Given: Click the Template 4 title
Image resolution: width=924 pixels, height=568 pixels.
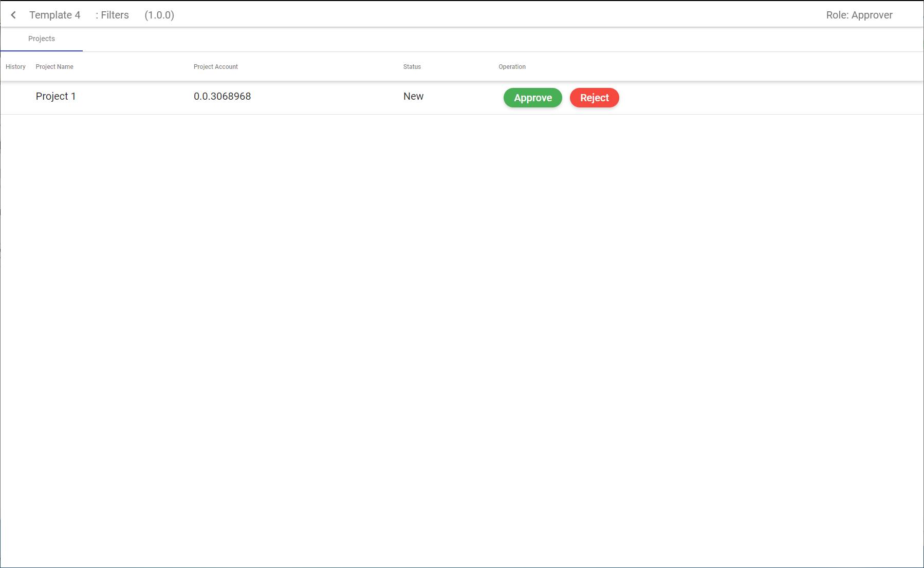Looking at the screenshot, I should click(54, 15).
